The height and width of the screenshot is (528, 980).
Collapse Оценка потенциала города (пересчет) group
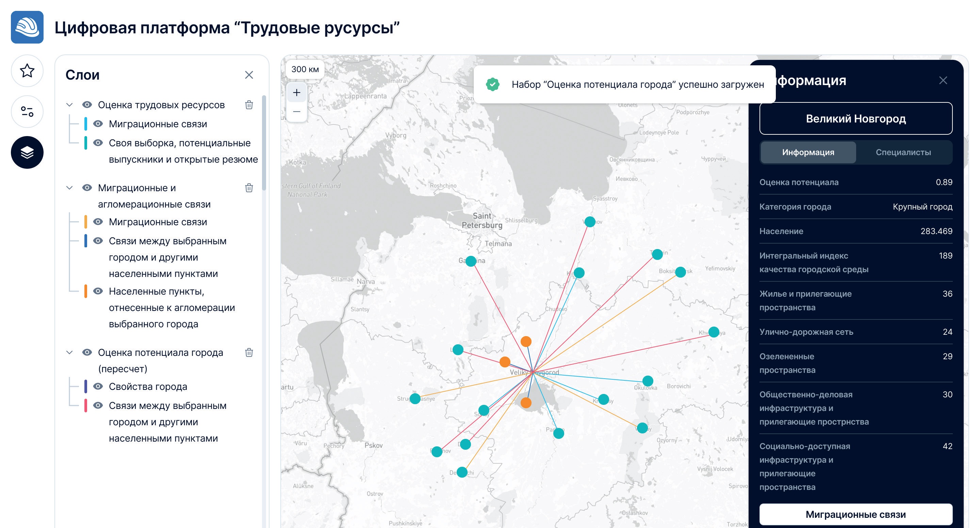coord(69,352)
